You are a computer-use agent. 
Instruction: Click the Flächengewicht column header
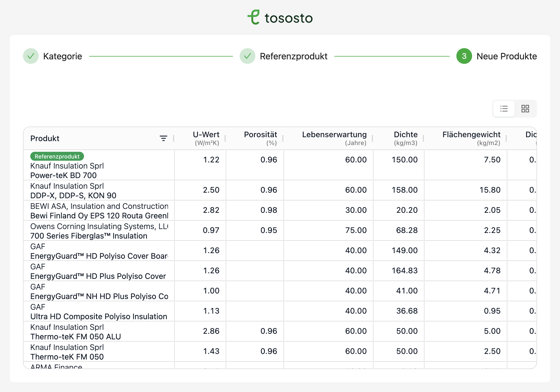coord(471,135)
